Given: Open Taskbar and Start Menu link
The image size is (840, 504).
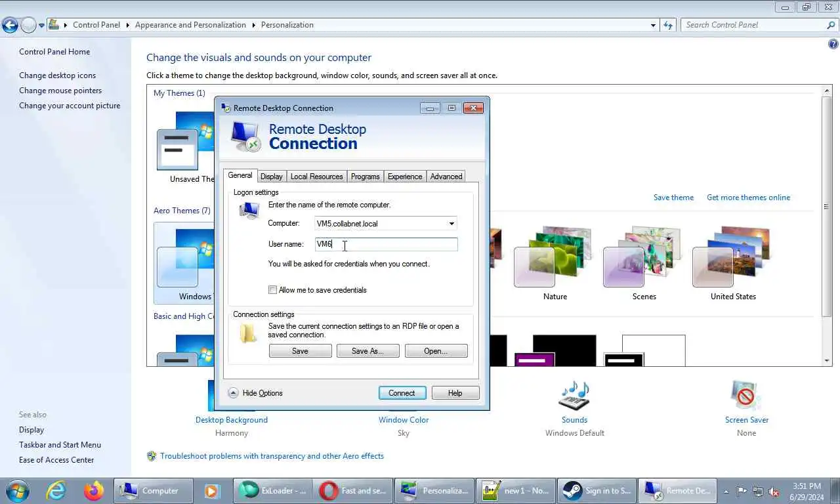Looking at the screenshot, I should (60, 445).
